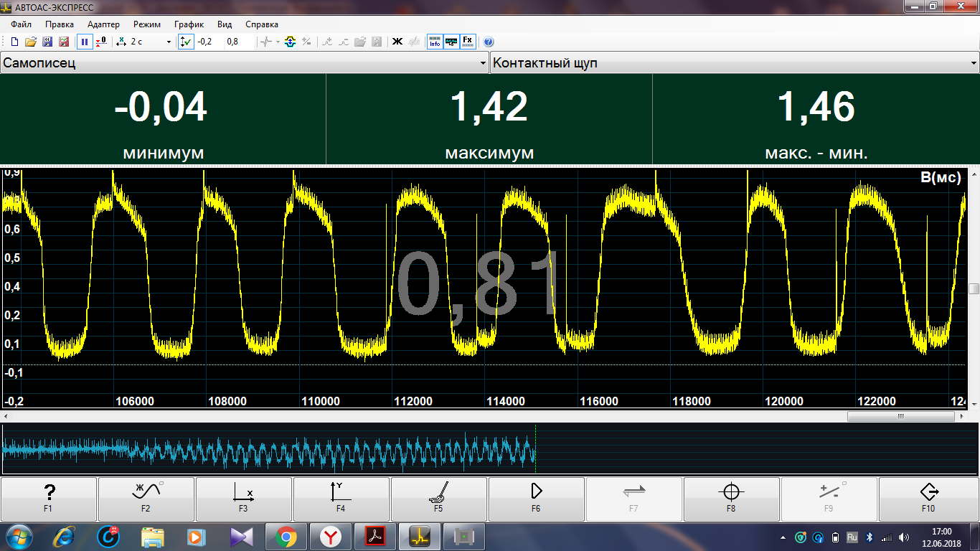Toggle the Pause button in the toolbar
Viewport: 980px width, 551px height.
(x=85, y=42)
